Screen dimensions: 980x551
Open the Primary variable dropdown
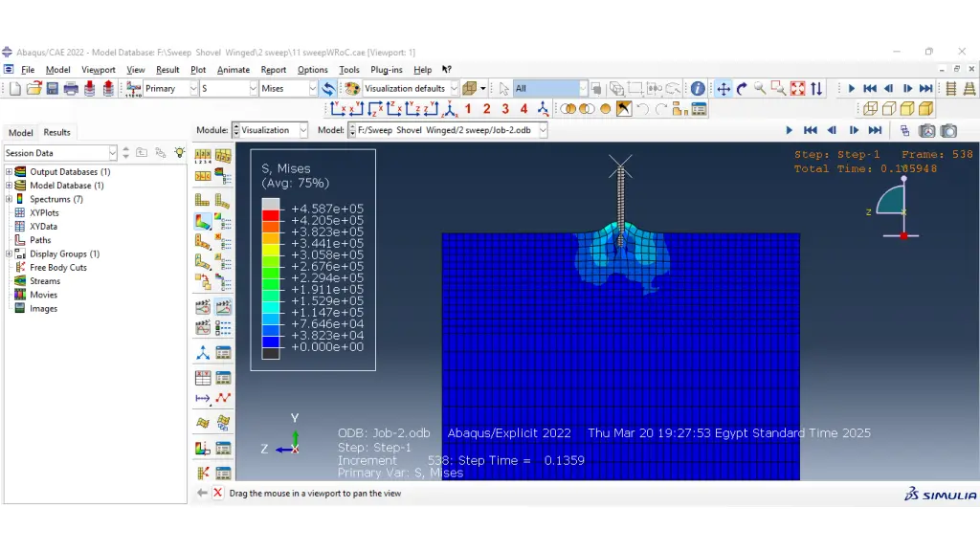[x=170, y=89]
